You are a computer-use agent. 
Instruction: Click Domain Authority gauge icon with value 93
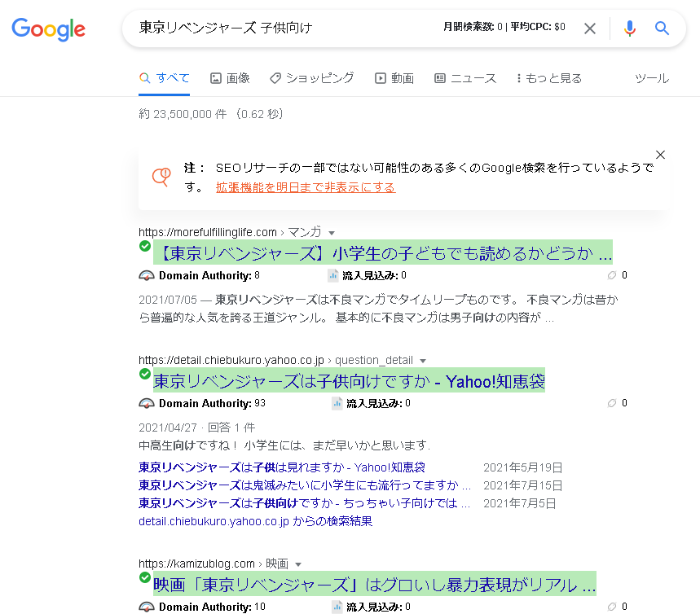tap(147, 403)
